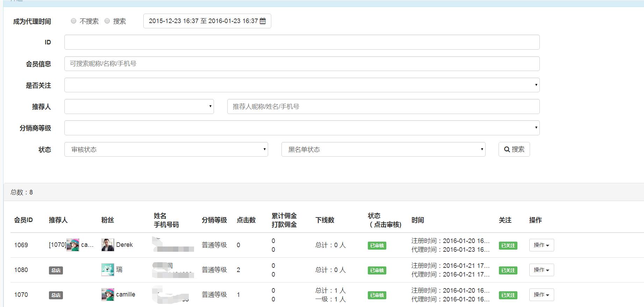Click member ID 1070 cell
The width and height of the screenshot is (644, 307).
[21, 294]
